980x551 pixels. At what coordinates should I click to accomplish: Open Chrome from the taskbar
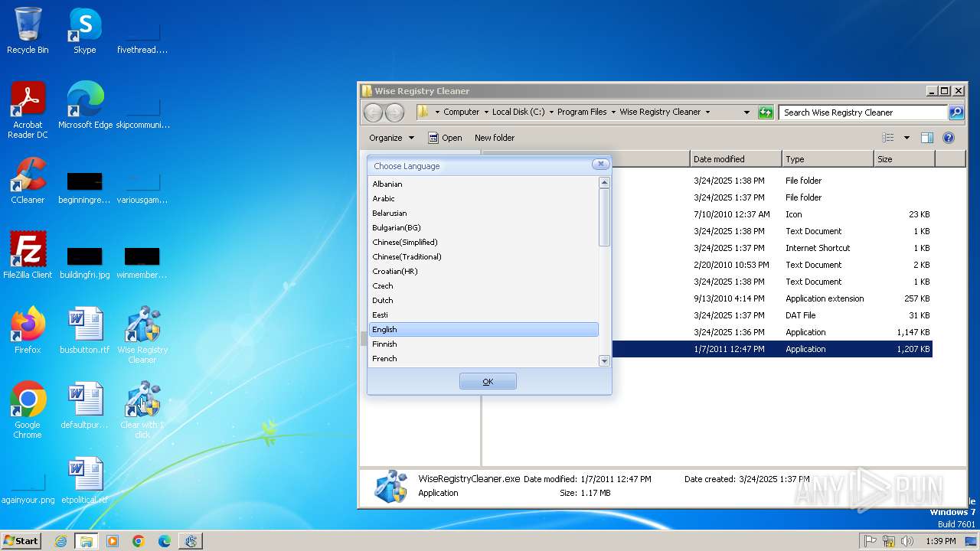coord(139,541)
